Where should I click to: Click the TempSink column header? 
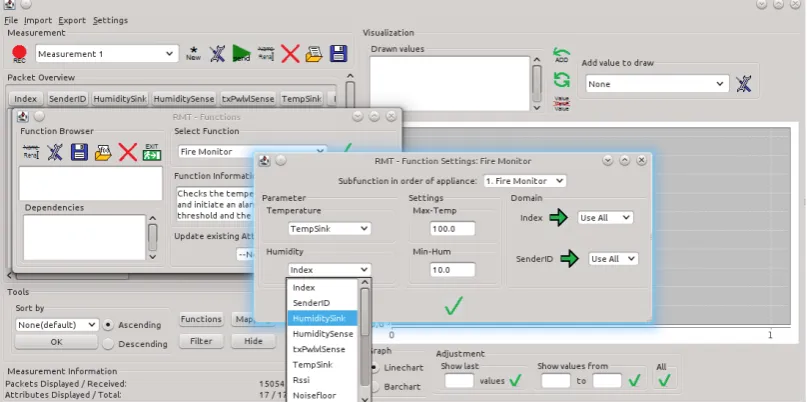[302, 98]
